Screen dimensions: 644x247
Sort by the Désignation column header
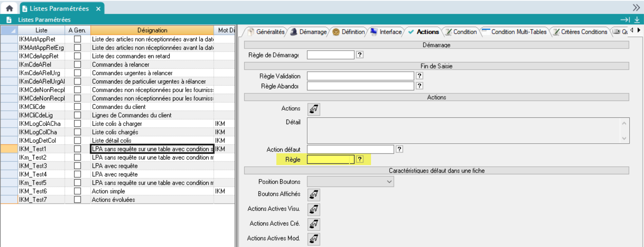(152, 30)
